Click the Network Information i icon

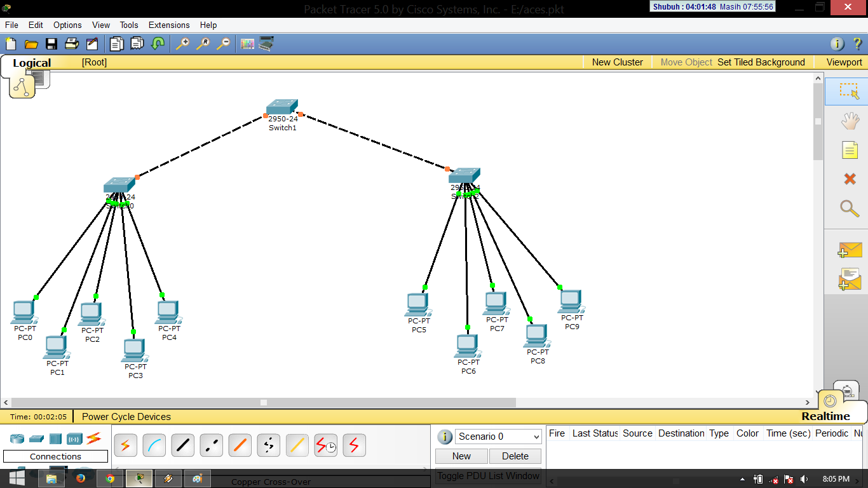click(x=837, y=44)
